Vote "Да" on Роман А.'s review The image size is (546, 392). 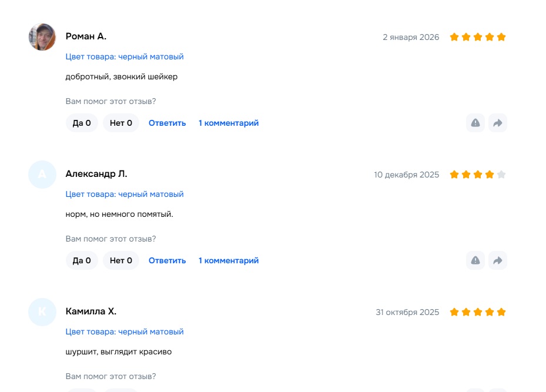pyautogui.click(x=82, y=123)
